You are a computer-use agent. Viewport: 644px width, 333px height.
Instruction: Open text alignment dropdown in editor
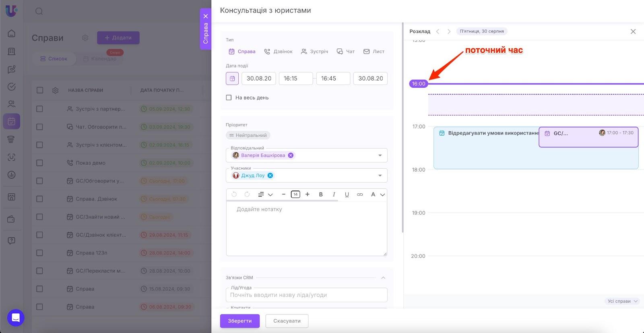pyautogui.click(x=265, y=194)
